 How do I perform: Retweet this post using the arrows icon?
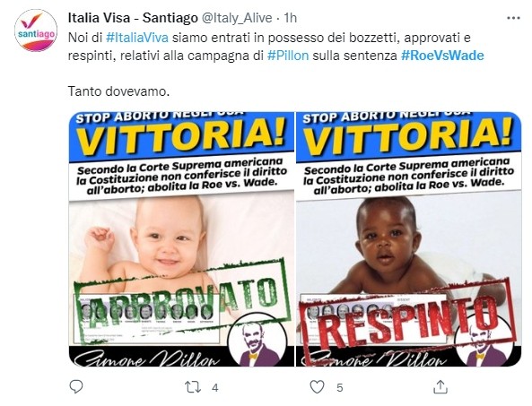[x=193, y=387]
